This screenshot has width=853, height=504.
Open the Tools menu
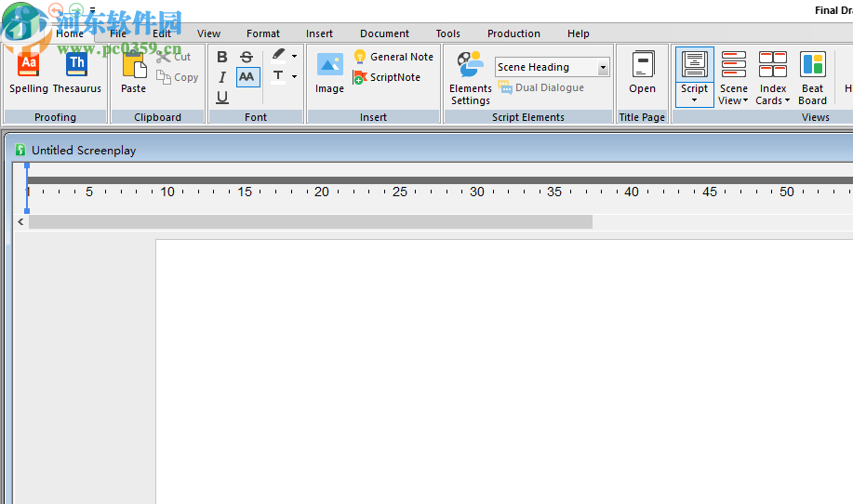coord(447,33)
